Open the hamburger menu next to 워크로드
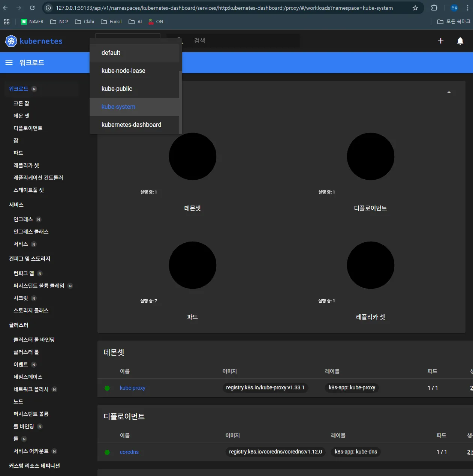473x476 pixels. 9,63
